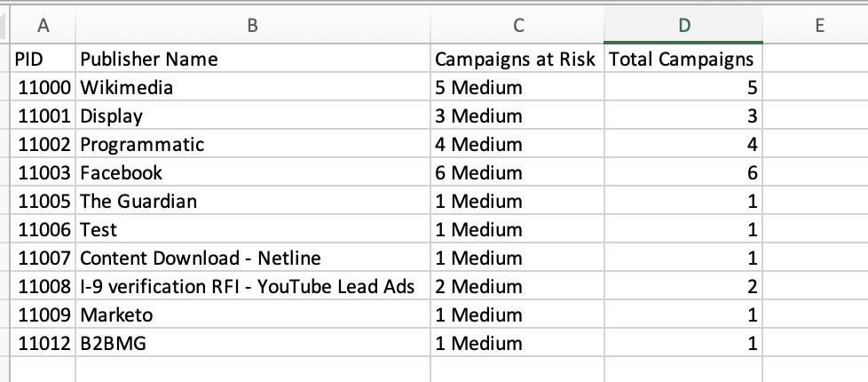Select column B header
Image resolution: width=868 pixels, height=382 pixels.
click(x=253, y=26)
